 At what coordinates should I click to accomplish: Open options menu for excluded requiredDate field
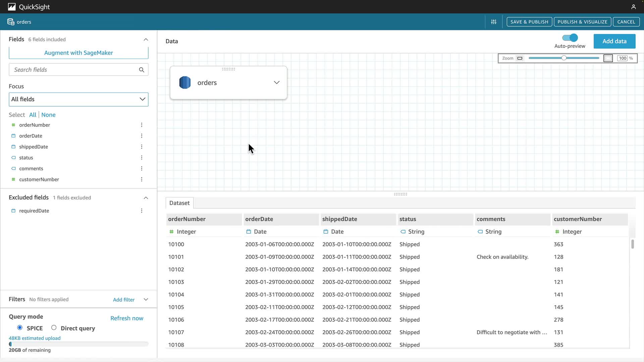[142, 211]
